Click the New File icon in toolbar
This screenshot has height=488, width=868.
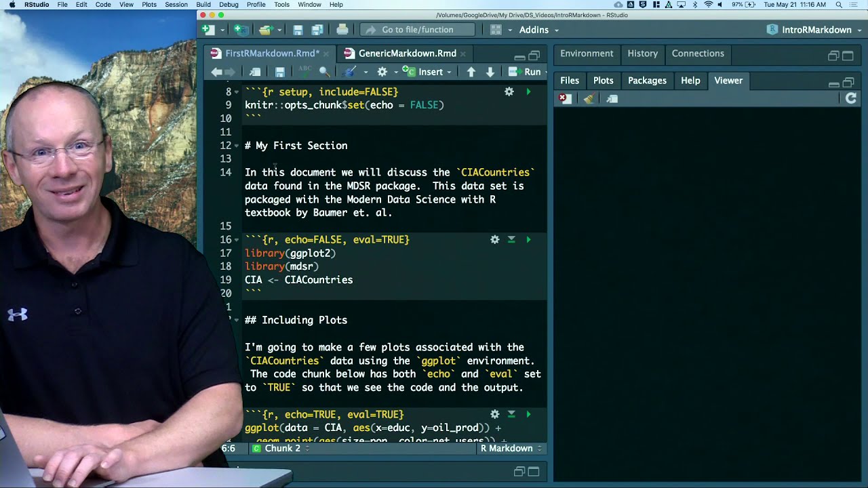[x=208, y=30]
